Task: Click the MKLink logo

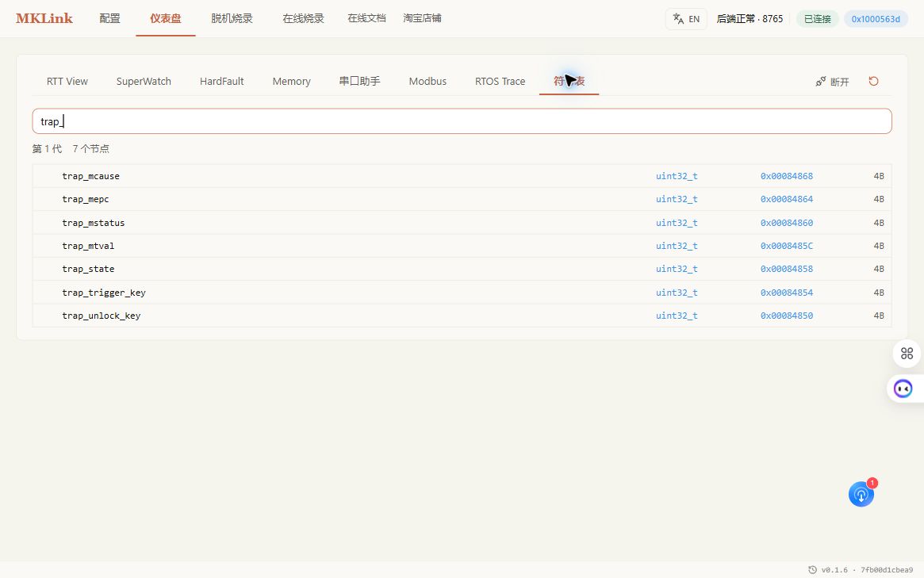Action: pos(44,18)
